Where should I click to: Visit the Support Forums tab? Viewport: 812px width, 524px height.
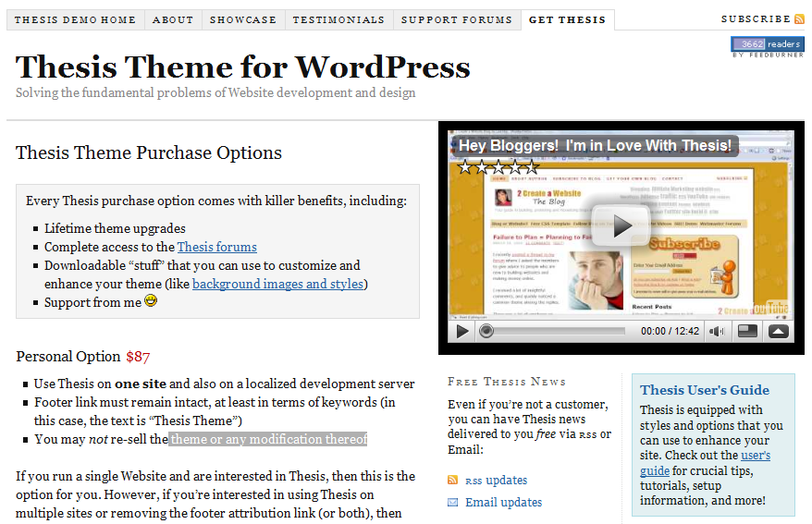[457, 19]
